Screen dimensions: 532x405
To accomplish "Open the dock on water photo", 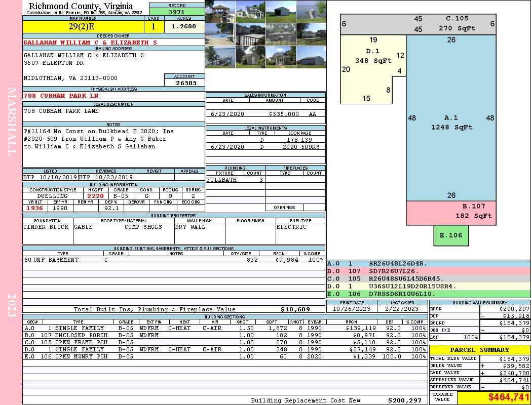I will tap(220, 57).
